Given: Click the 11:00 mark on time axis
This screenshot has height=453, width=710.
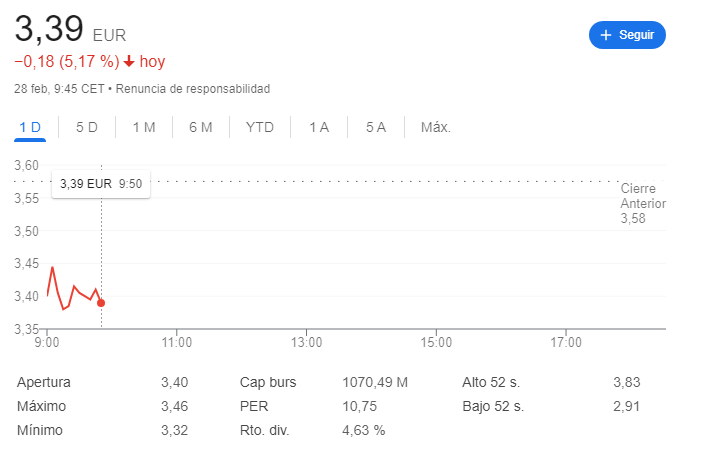Looking at the screenshot, I should [177, 342].
